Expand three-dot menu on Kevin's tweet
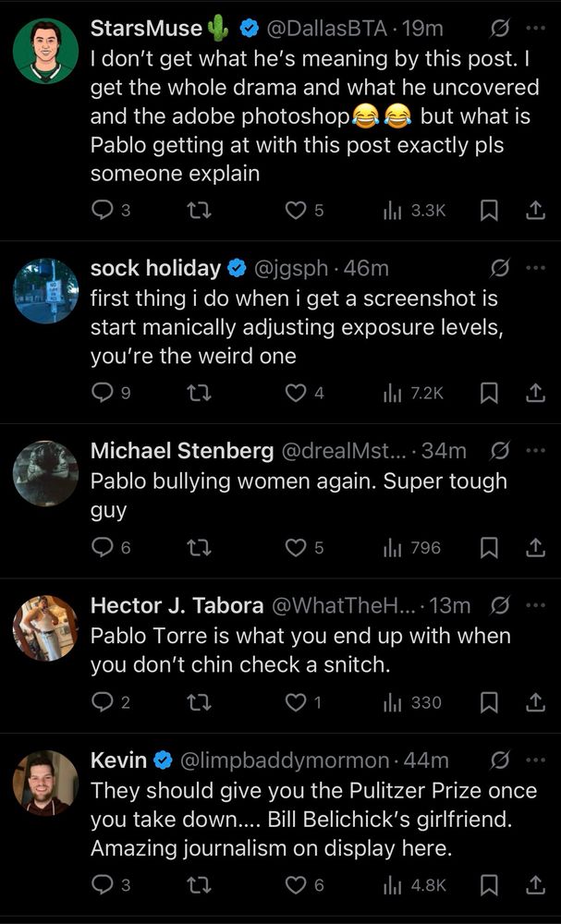Screen dimensions: 561x924 [535, 760]
